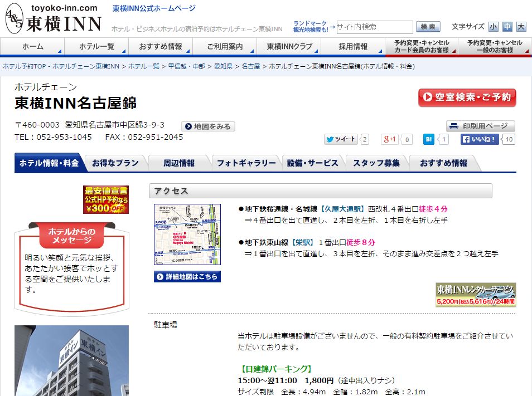The image size is (532, 396).
Task: Click the TEL：052-953-1045 phone number
Action: (54, 137)
